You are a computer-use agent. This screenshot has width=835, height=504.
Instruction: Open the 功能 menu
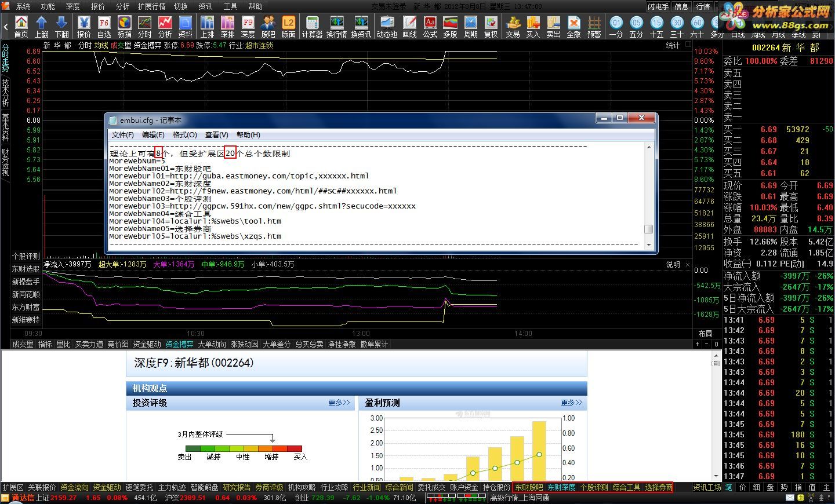click(x=48, y=6)
